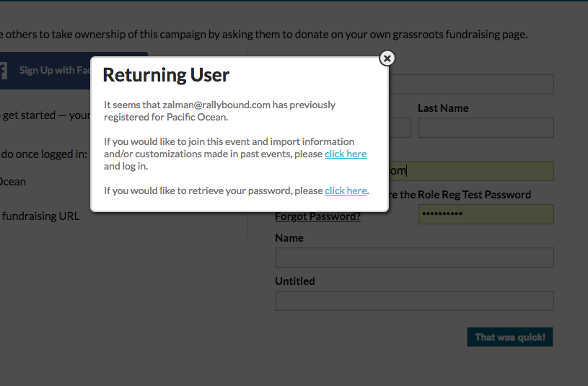Choose Sign Up with Facebook button

pyautogui.click(x=45, y=71)
